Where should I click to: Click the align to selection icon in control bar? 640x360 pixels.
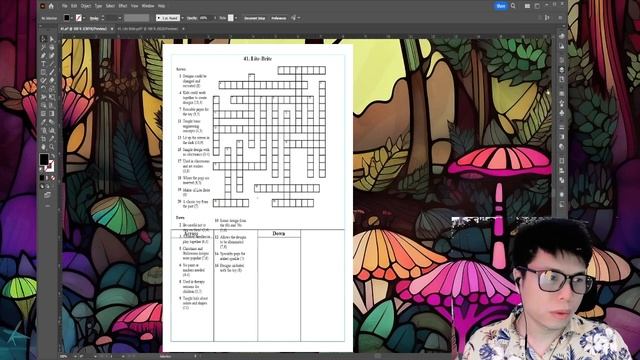(547, 18)
